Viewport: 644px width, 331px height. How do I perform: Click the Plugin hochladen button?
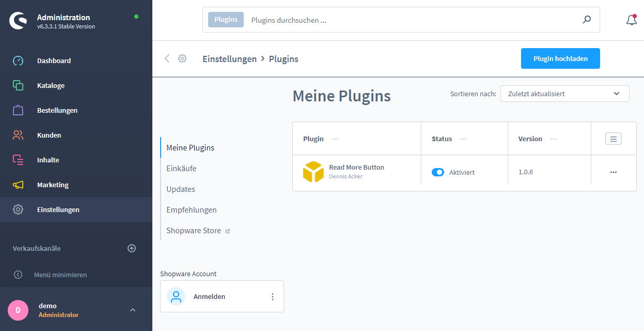point(560,58)
